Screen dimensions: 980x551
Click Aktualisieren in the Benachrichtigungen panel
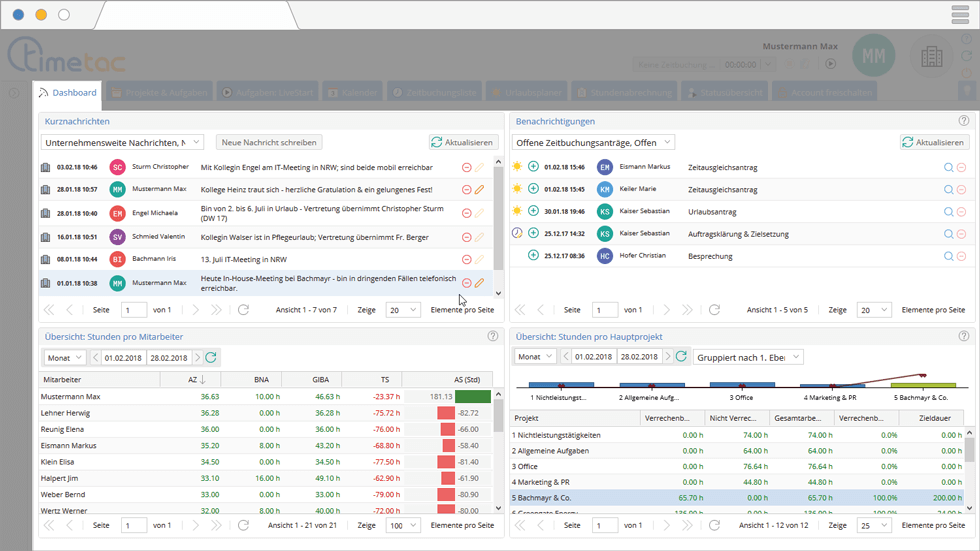[x=935, y=143]
